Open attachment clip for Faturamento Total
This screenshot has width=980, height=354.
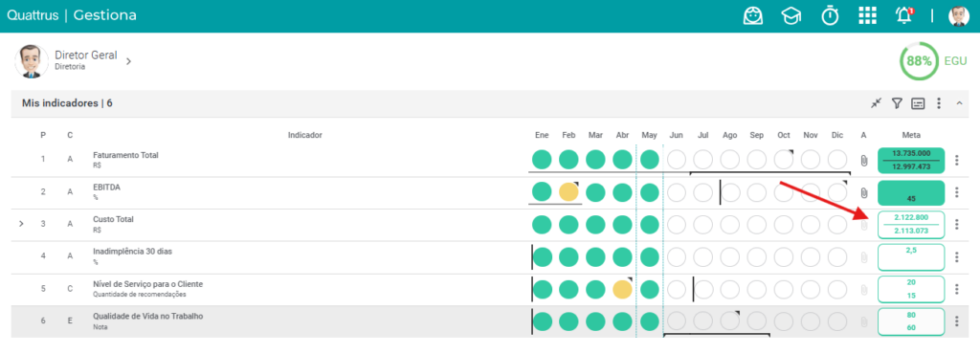point(864,161)
